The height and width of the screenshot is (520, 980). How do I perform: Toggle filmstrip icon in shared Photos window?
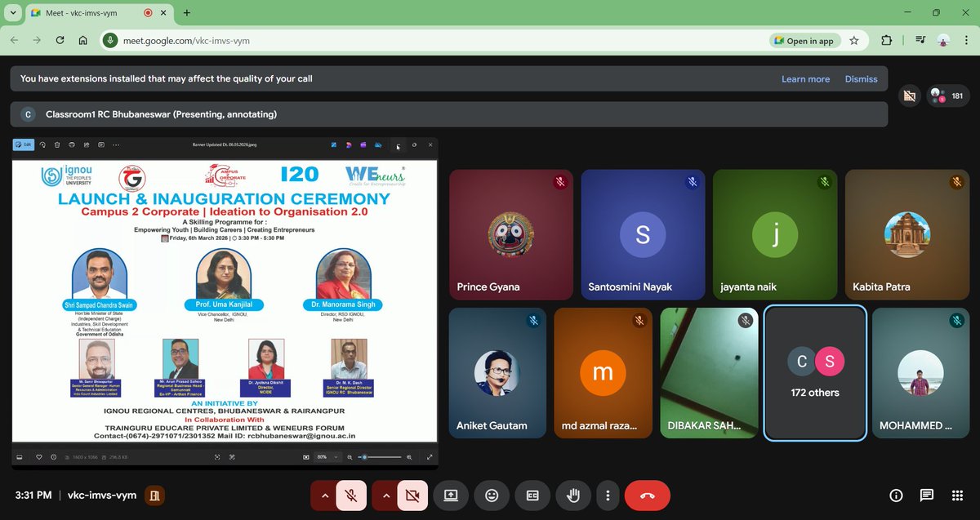pos(19,457)
